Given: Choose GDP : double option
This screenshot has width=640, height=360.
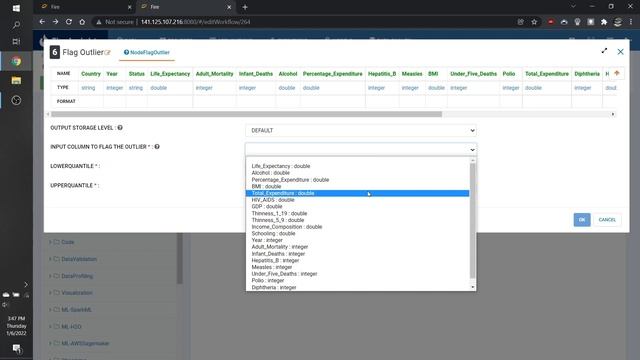Looking at the screenshot, I should [x=358, y=207].
